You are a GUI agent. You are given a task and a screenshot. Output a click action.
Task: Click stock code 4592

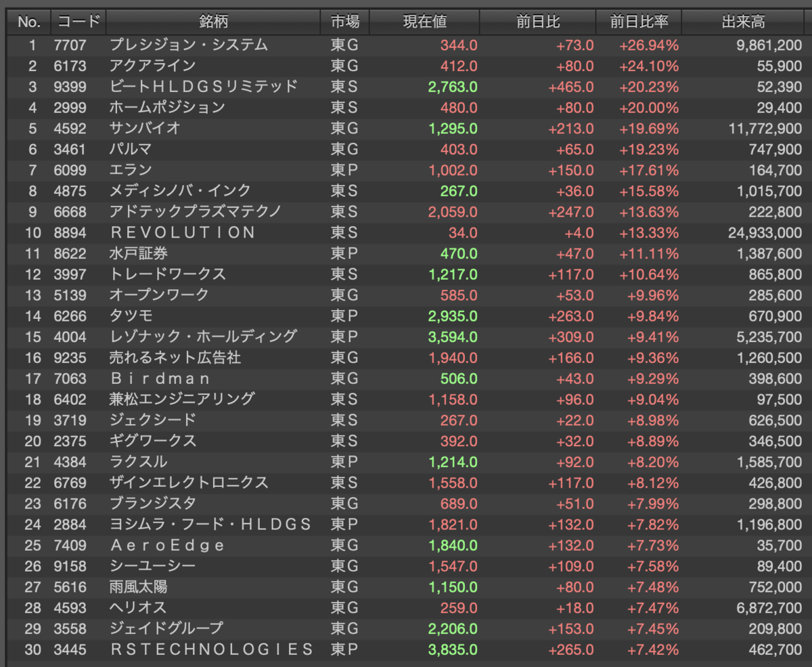(70, 129)
